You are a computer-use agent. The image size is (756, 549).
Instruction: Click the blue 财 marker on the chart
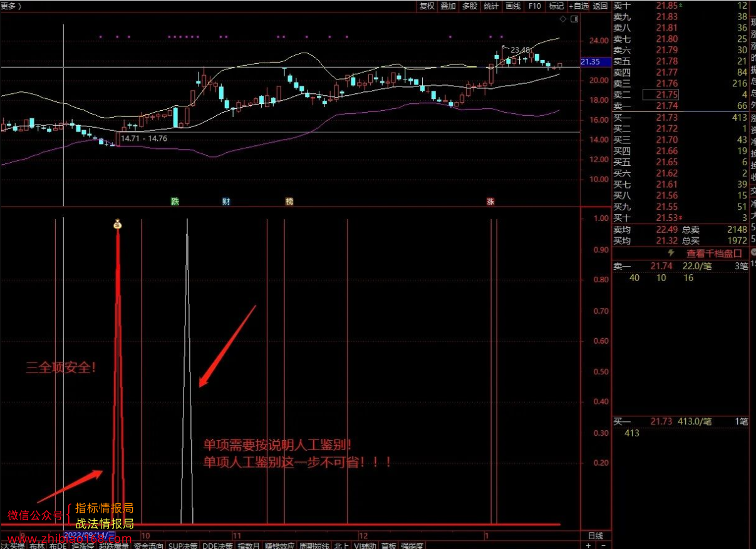click(226, 202)
